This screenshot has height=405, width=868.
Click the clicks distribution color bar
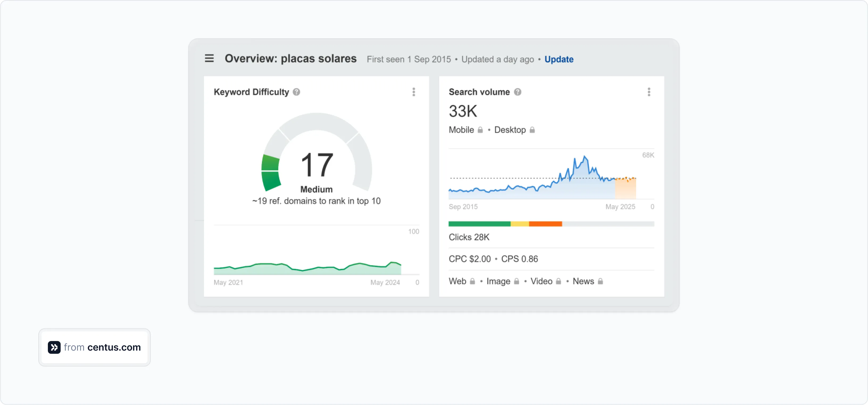551,223
